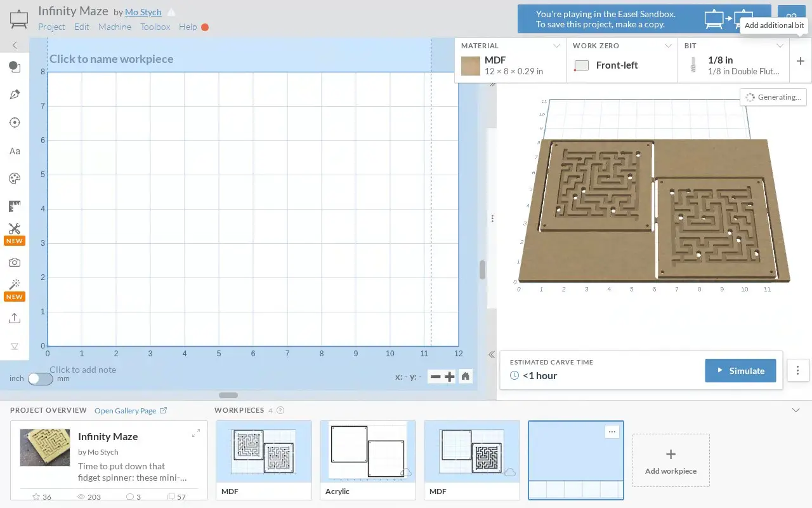
Task: Open the magic wand tool marked NEW
Action: tap(15, 284)
